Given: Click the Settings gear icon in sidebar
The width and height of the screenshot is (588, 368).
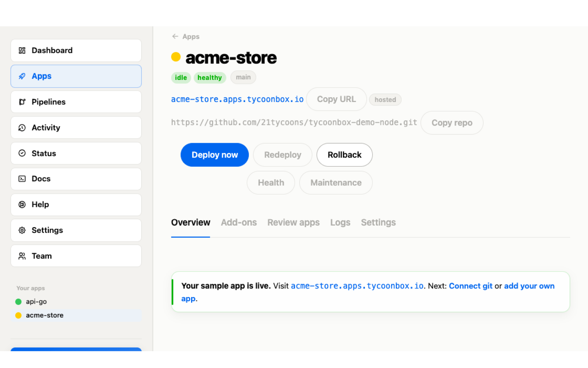Looking at the screenshot, I should [22, 230].
